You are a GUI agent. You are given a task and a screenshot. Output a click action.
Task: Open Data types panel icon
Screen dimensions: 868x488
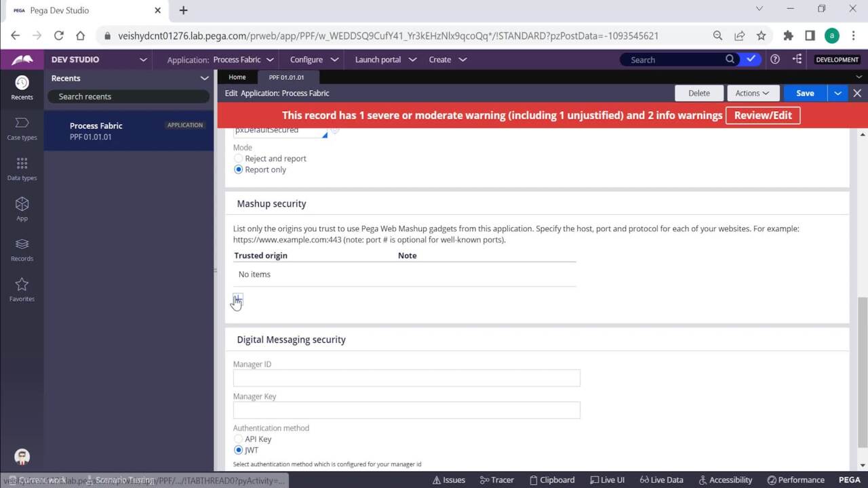click(x=22, y=168)
